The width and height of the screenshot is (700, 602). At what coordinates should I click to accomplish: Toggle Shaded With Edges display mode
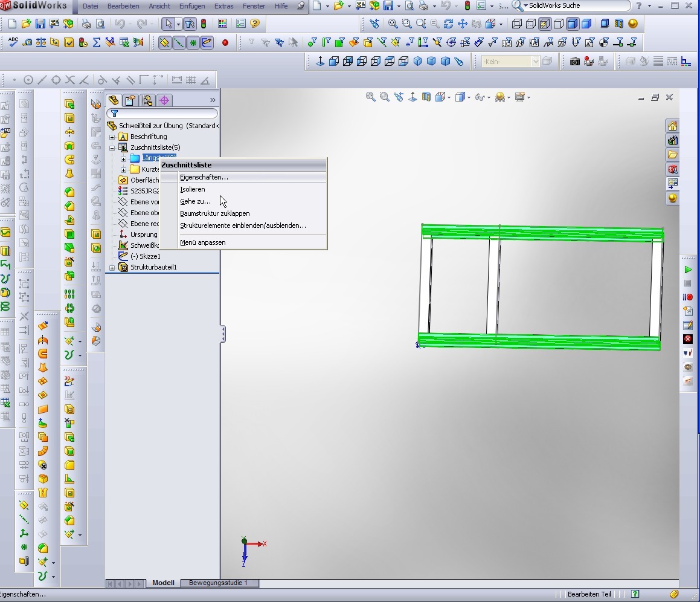click(x=573, y=24)
